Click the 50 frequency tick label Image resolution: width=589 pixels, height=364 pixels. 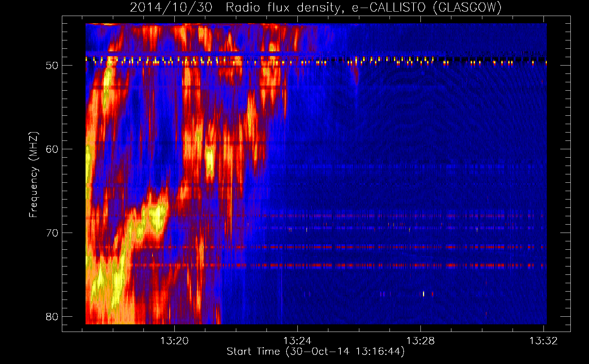pos(52,66)
